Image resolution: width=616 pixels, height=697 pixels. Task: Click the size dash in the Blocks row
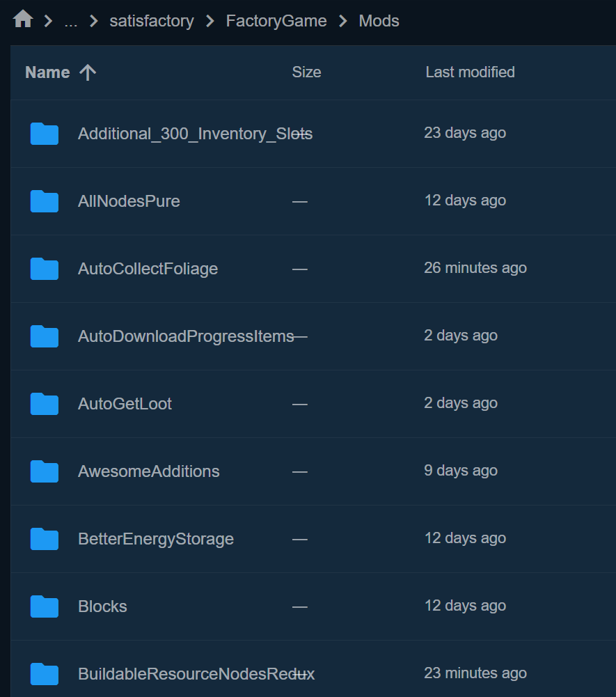pyautogui.click(x=299, y=607)
